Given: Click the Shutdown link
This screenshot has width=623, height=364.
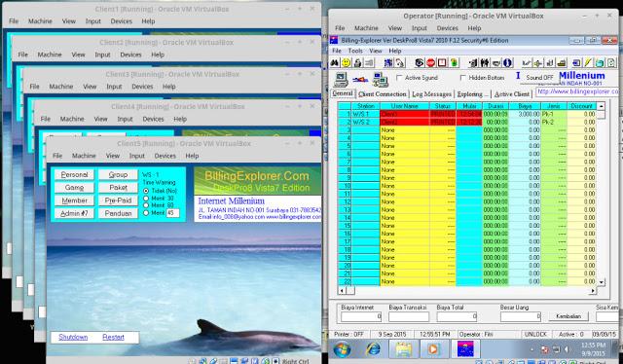Looking at the screenshot, I should 73,337.
